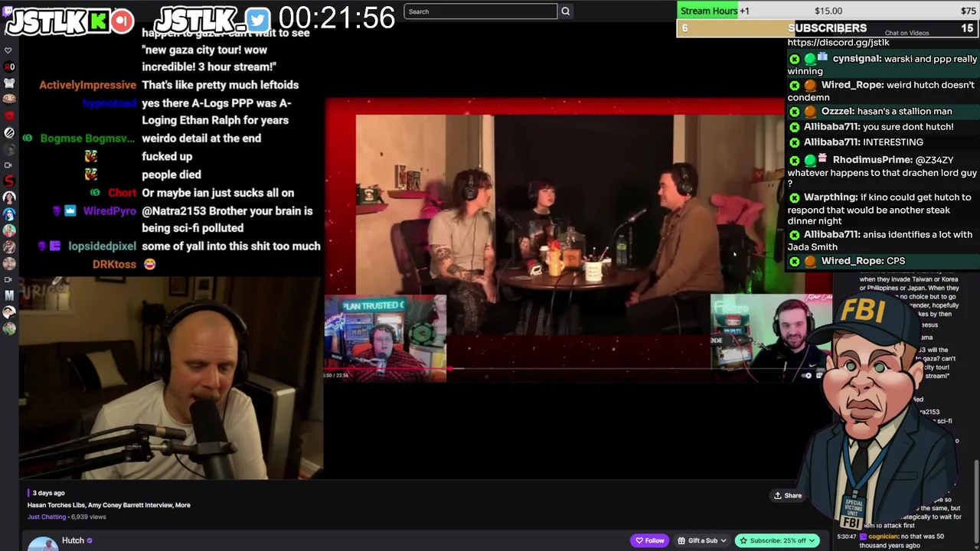This screenshot has height=551, width=980.
Task: Open the discord.gg/jstlk link
Action: click(x=838, y=43)
